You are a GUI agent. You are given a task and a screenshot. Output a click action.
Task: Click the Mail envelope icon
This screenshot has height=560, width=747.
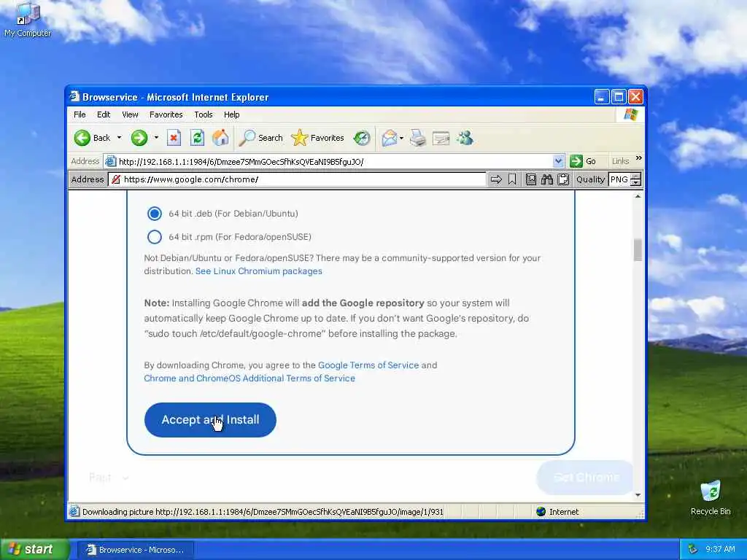390,138
